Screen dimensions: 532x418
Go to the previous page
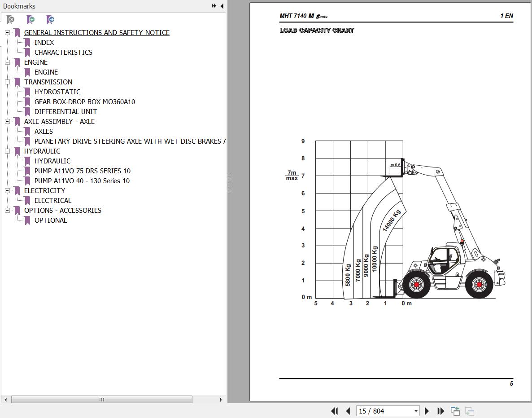point(348,411)
